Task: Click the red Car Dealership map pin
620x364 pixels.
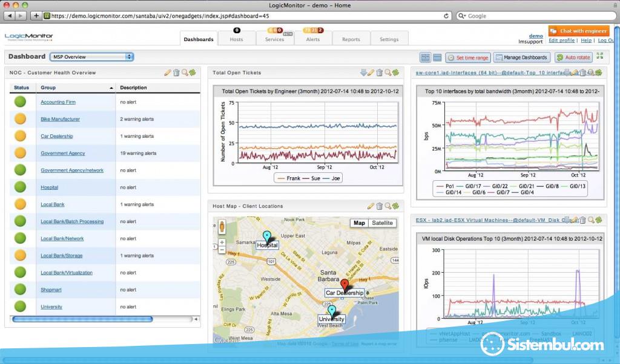Action: pyautogui.click(x=345, y=284)
